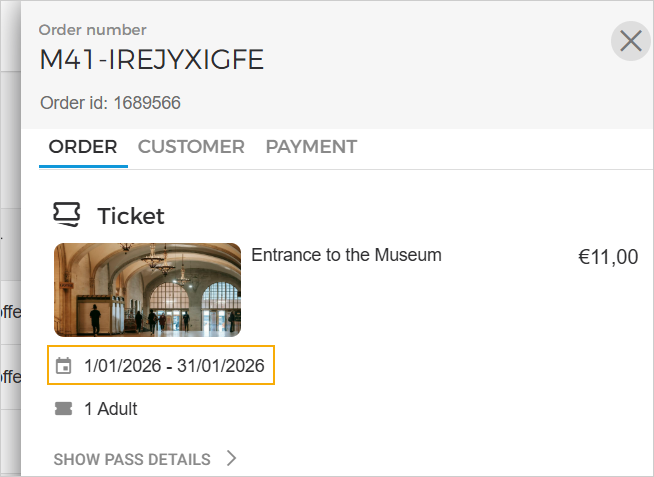
Task: Go to the PAYMENT tab
Action: [x=311, y=147]
